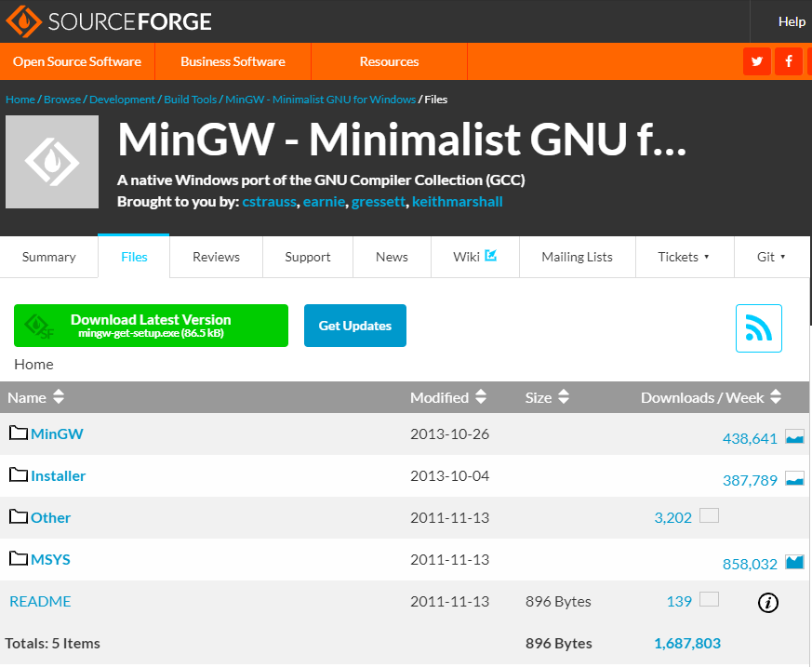
Task: Open MinGW downloads stats chart icon
Action: click(x=794, y=436)
